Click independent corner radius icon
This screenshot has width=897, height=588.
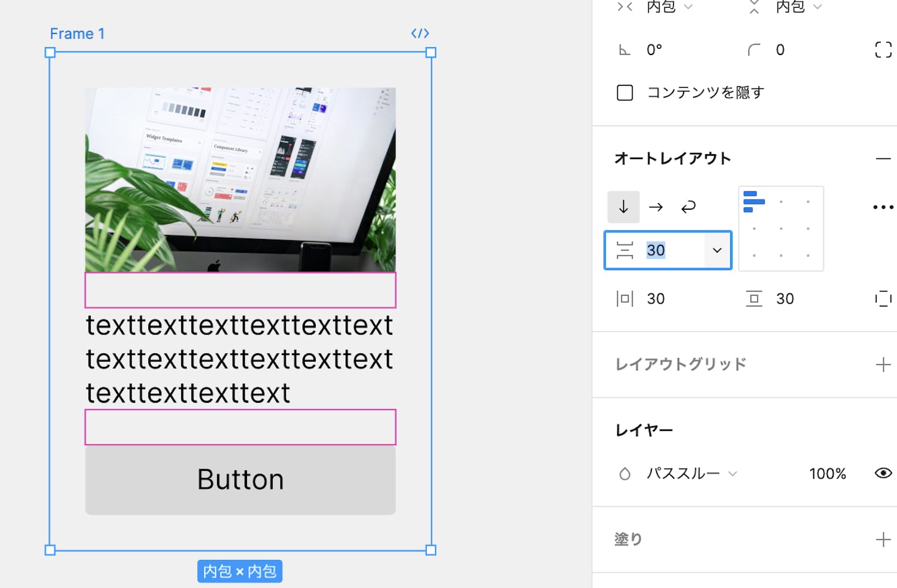click(883, 50)
